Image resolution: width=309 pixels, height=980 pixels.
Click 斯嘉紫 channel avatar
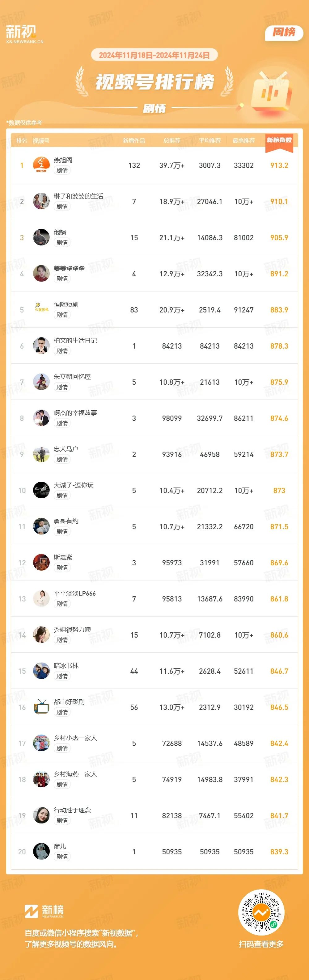41,562
